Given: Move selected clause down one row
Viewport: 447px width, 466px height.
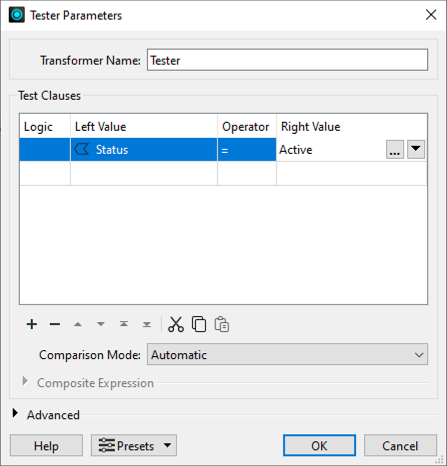Looking at the screenshot, I should pos(101,324).
